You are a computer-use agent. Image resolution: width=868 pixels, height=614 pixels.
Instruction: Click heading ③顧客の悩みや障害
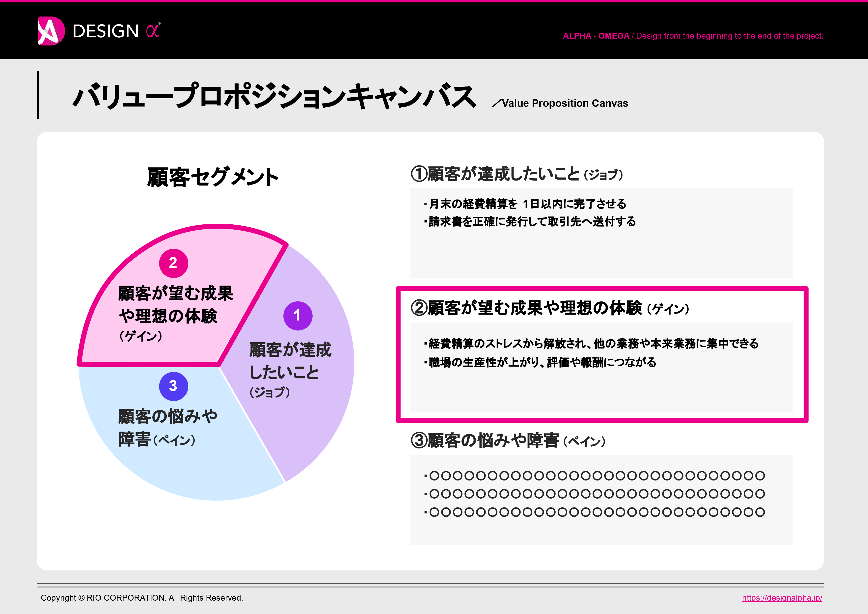(x=508, y=440)
